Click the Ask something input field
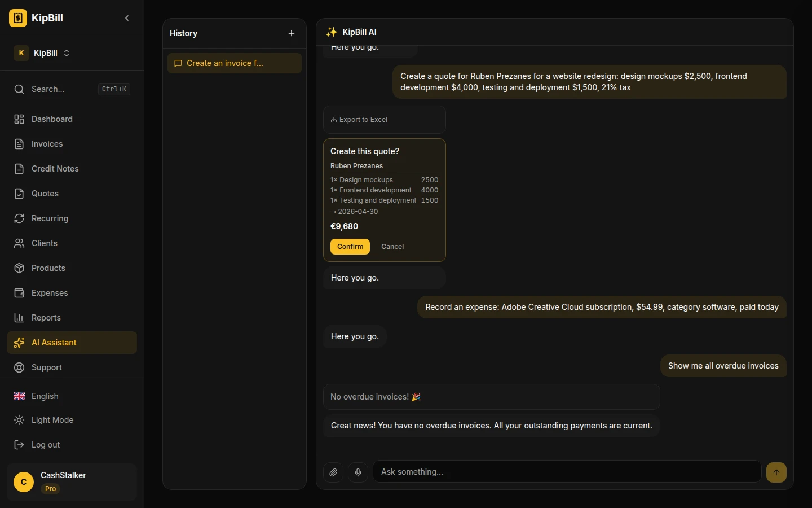The height and width of the screenshot is (508, 812). tap(567, 472)
